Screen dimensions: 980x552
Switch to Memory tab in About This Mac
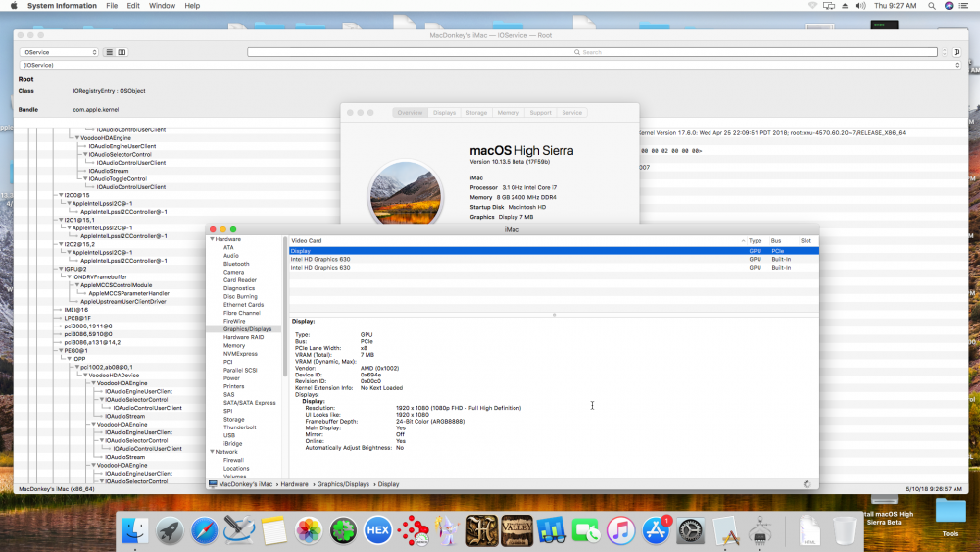[508, 113]
